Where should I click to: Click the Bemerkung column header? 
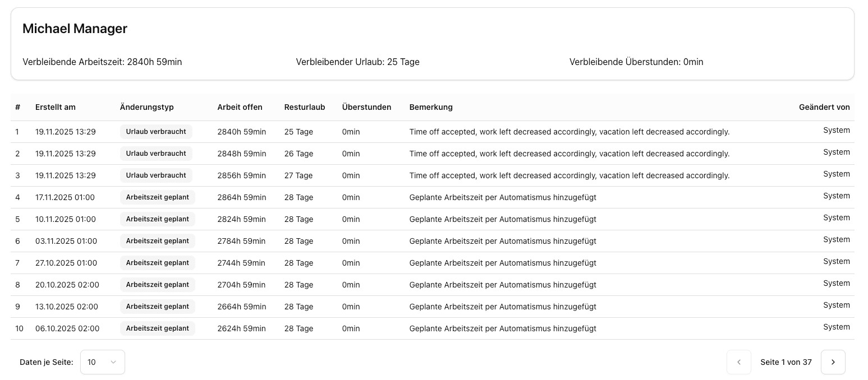(431, 107)
